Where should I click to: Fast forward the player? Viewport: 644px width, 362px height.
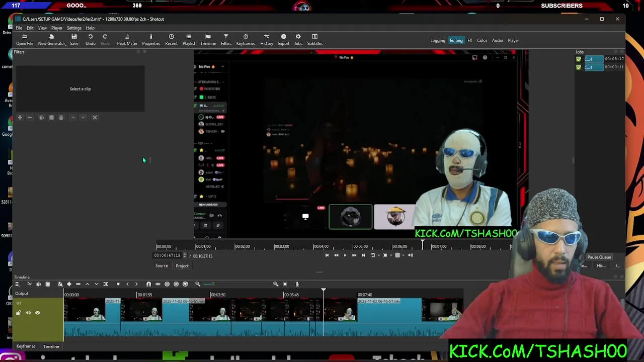[x=354, y=255]
